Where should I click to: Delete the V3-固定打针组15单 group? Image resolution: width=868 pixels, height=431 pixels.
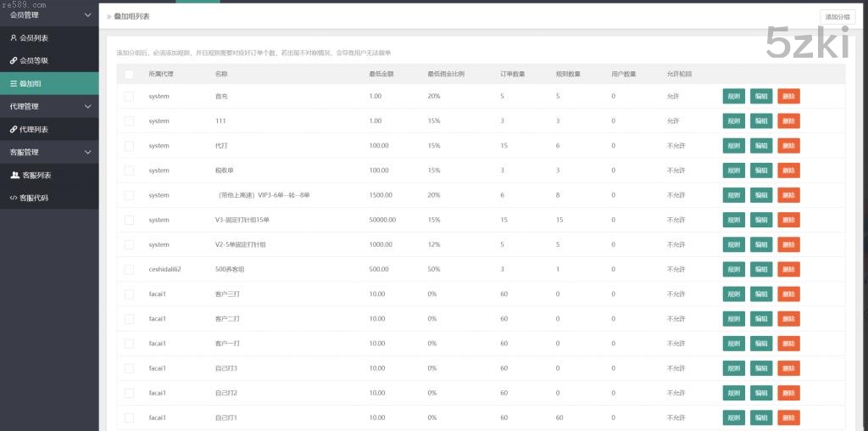point(788,220)
